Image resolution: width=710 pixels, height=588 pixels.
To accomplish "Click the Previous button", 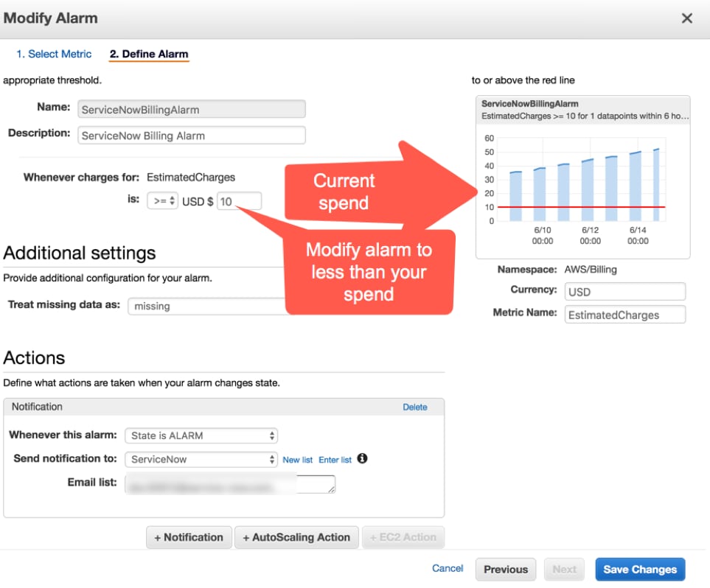I will pyautogui.click(x=506, y=569).
